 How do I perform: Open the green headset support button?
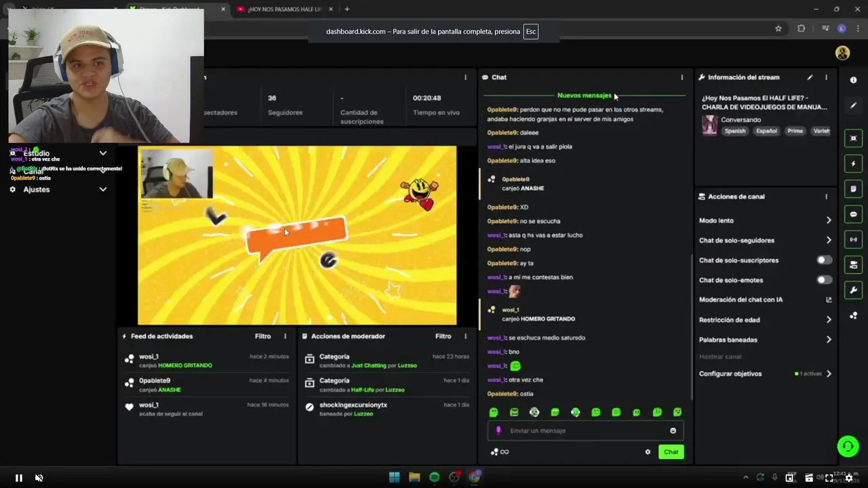848,446
